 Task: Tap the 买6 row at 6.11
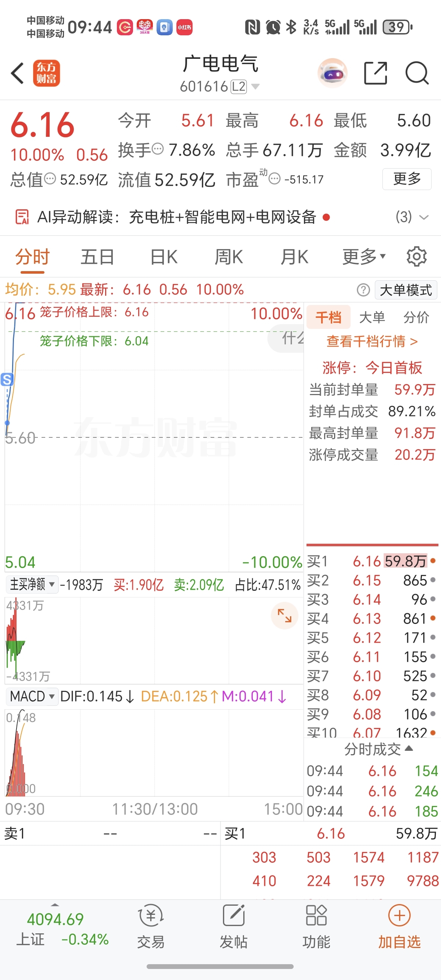tap(372, 657)
